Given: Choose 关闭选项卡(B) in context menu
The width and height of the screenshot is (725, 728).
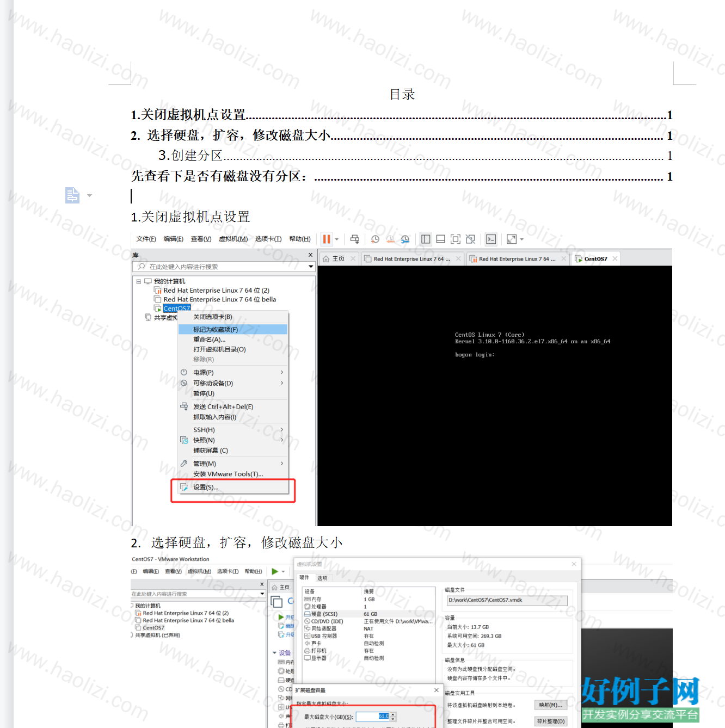Looking at the screenshot, I should tap(213, 317).
